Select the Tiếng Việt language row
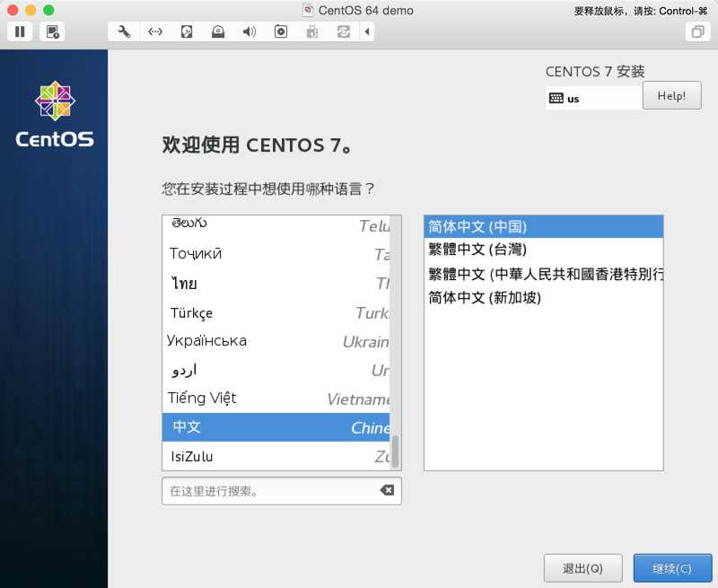718x588 pixels. coord(276,399)
